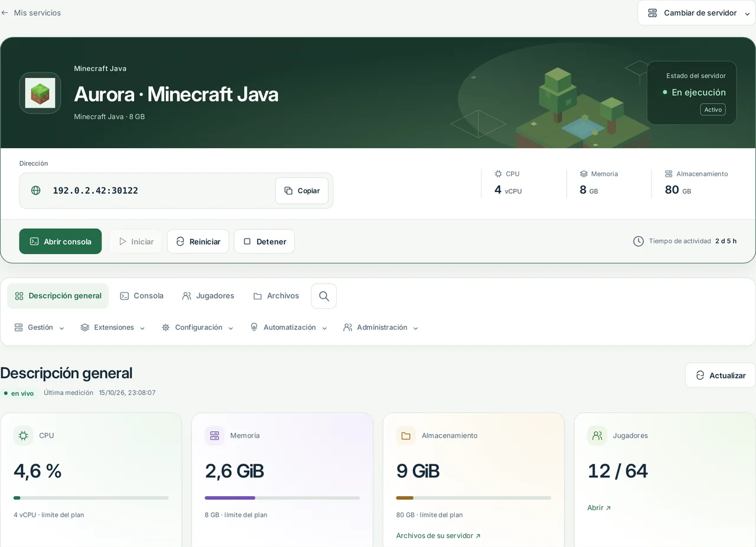The image size is (756, 547).
Task: Click the search magnifier icon button
Action: 324,296
